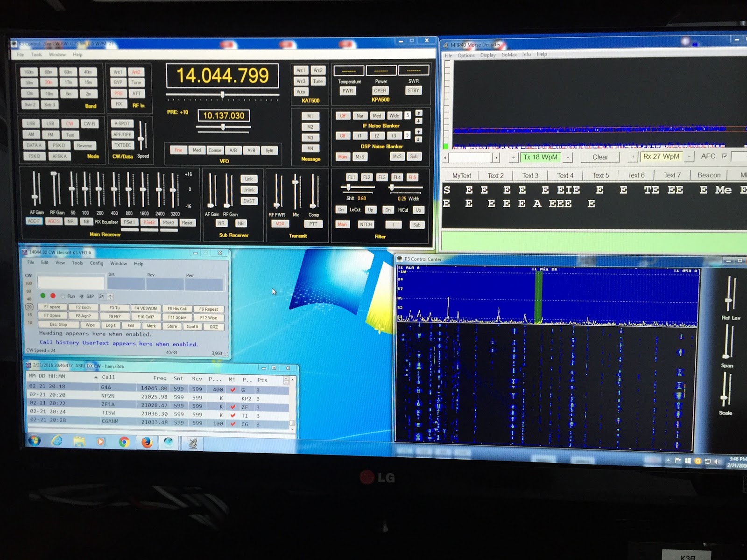
Task: Open Options menu in MRP40 Morse Decoder
Action: [x=466, y=55]
